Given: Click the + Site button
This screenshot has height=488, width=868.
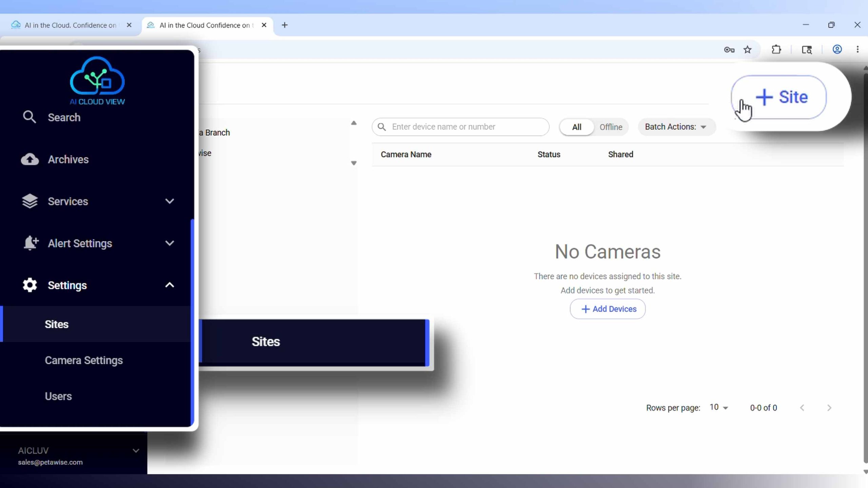Looking at the screenshot, I should pyautogui.click(x=778, y=97).
